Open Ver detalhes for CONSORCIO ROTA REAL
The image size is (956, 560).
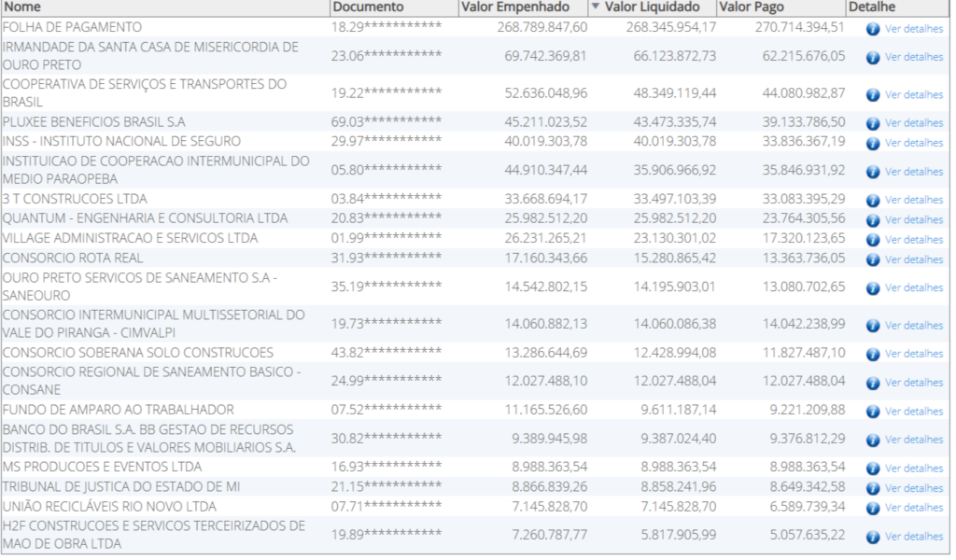(x=914, y=259)
